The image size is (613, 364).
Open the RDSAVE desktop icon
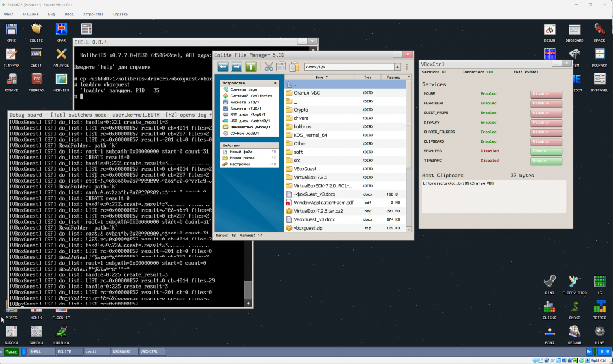pos(11,82)
